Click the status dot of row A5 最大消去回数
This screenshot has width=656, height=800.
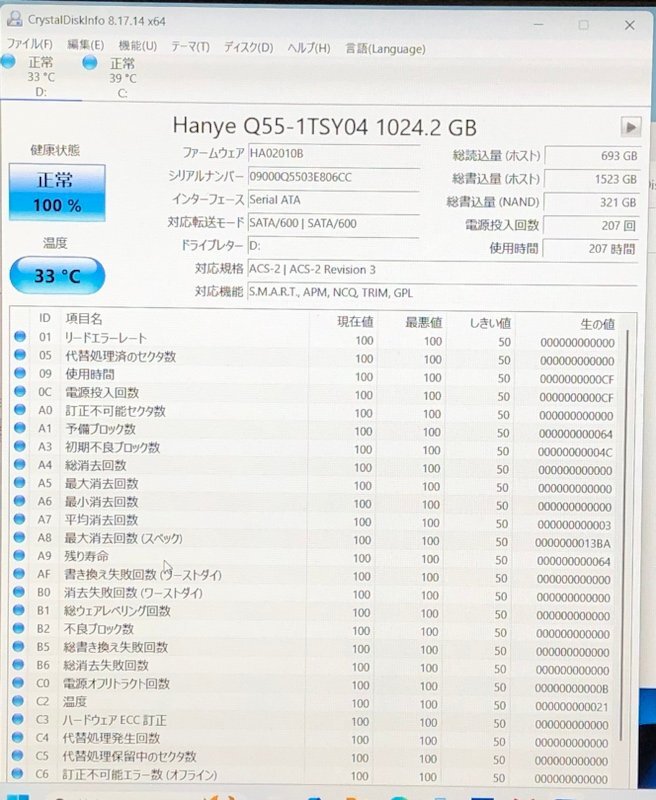point(19,482)
